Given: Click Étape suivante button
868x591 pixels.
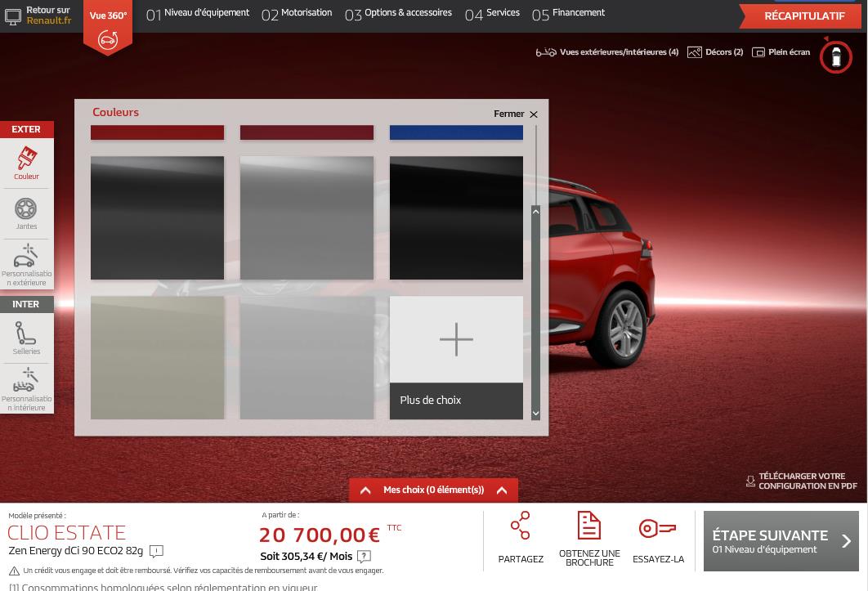Looking at the screenshot, I should click(x=781, y=541).
